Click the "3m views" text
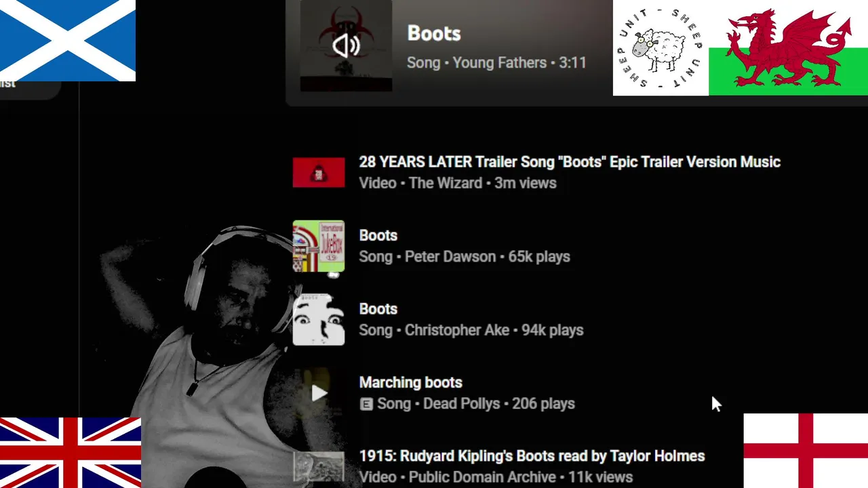868x488 pixels. pos(526,183)
